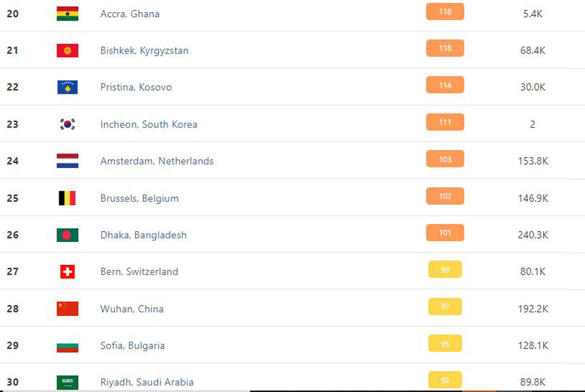The height and width of the screenshot is (392, 585).
Task: Click the orange 111 badge for Incheon
Action: (x=445, y=122)
